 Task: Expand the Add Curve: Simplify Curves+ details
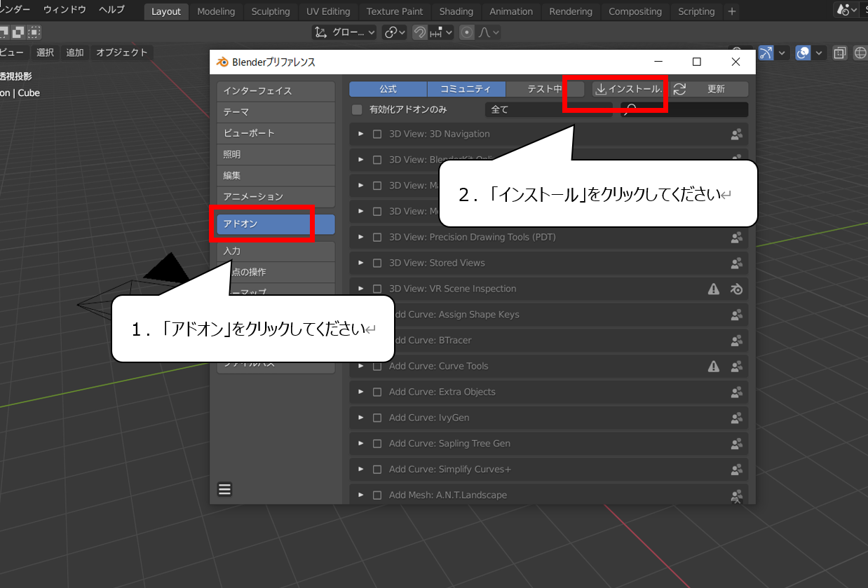point(361,470)
